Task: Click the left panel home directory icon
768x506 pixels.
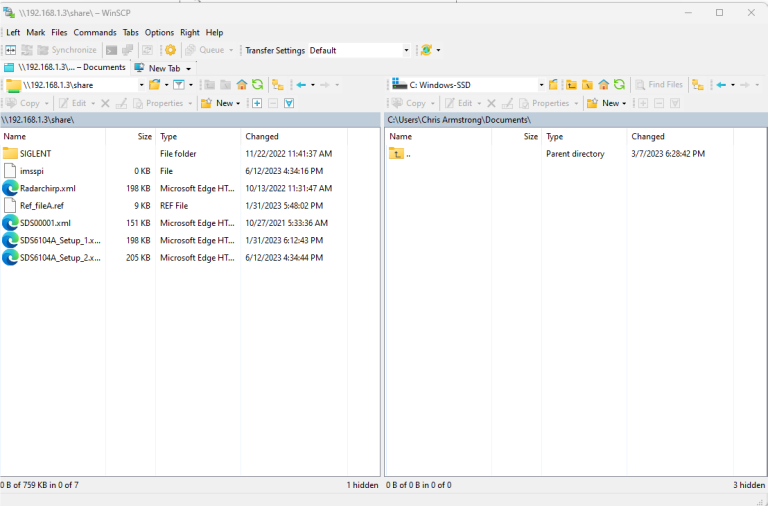Action: 242,85
